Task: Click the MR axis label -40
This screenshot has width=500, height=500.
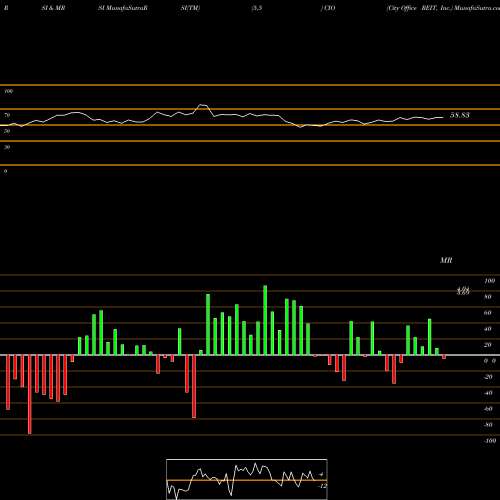Action: 488,393
